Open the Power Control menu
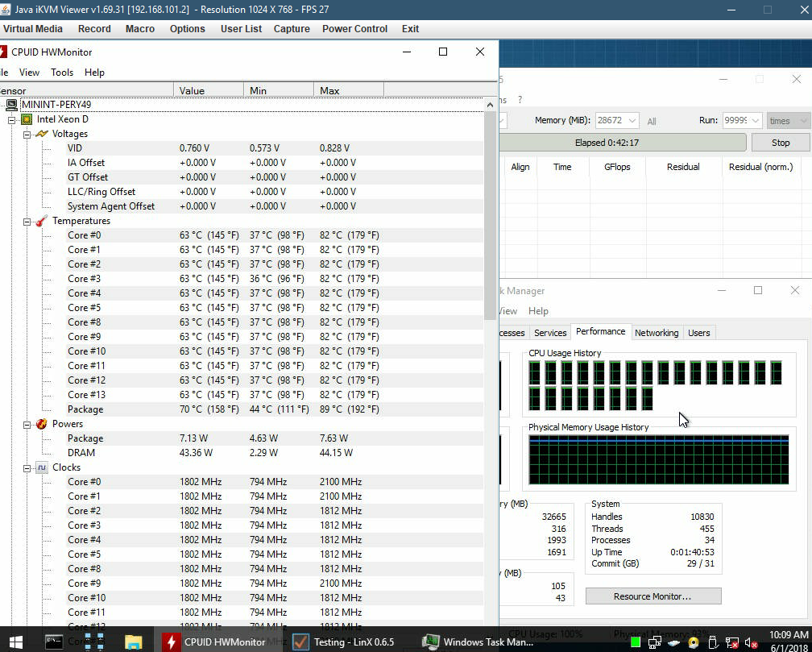Image resolution: width=812 pixels, height=652 pixels. [354, 29]
